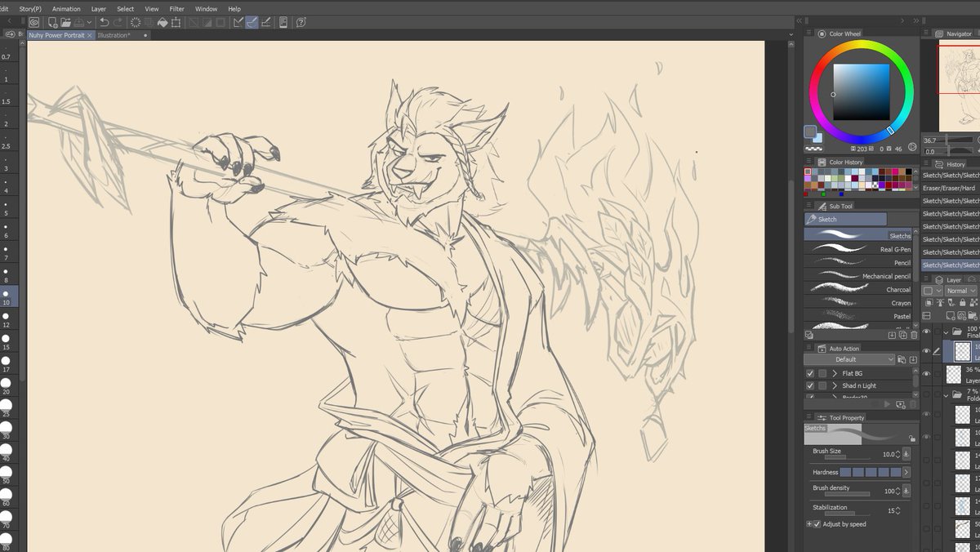Collapse the Final layer folder

tap(946, 332)
